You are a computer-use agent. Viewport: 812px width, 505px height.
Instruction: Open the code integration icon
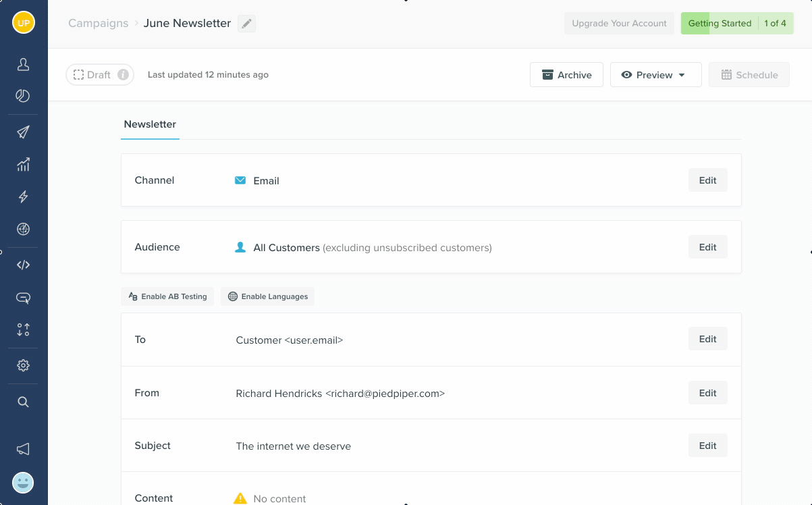22,265
